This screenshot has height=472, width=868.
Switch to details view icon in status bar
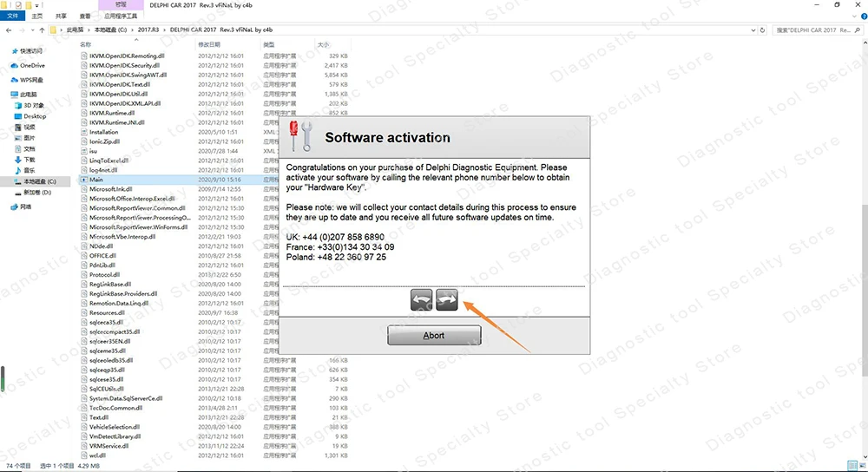852,466
